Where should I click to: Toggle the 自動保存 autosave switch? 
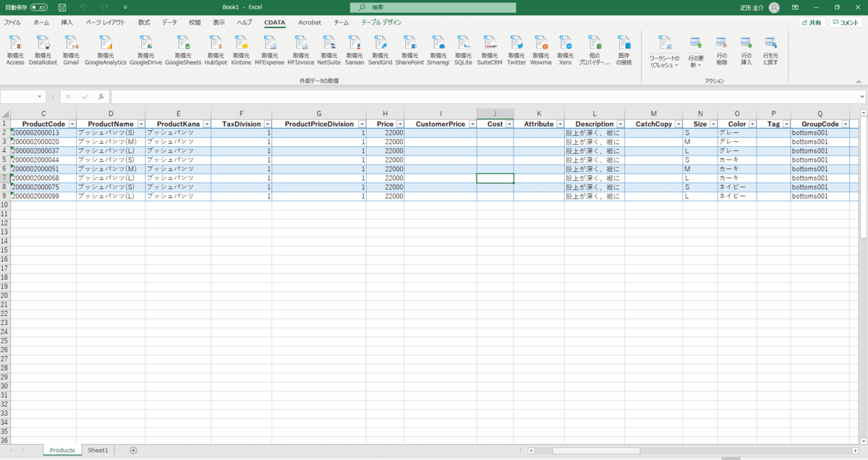tap(39, 7)
